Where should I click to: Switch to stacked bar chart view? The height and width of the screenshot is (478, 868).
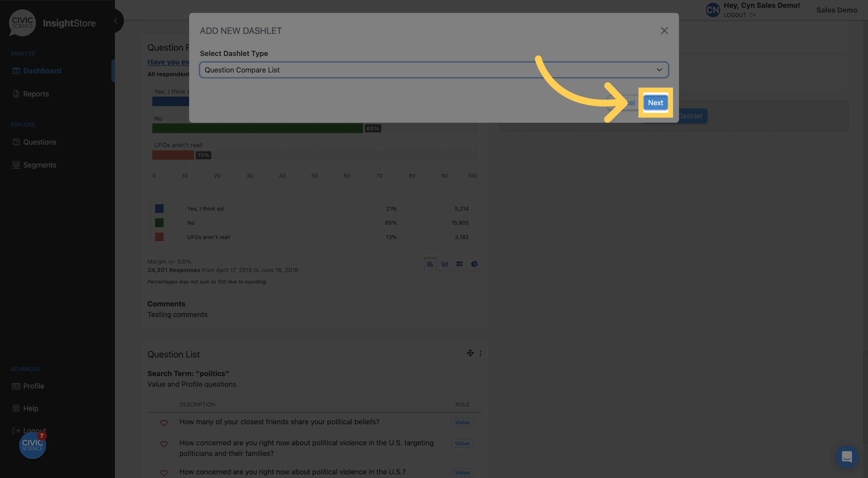[459, 263]
